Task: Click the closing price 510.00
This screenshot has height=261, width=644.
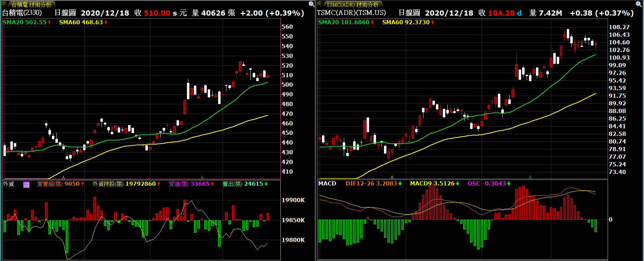Action: point(157,13)
